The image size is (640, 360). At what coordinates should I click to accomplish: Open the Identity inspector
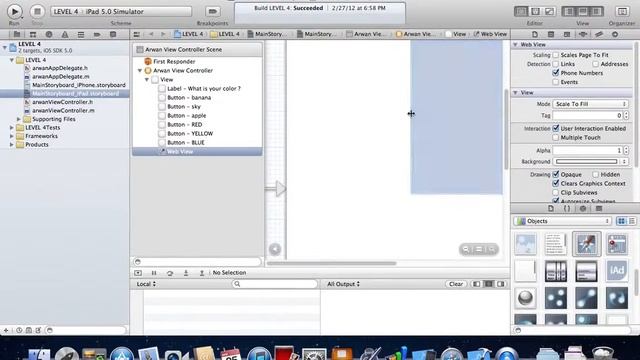coord(567,34)
